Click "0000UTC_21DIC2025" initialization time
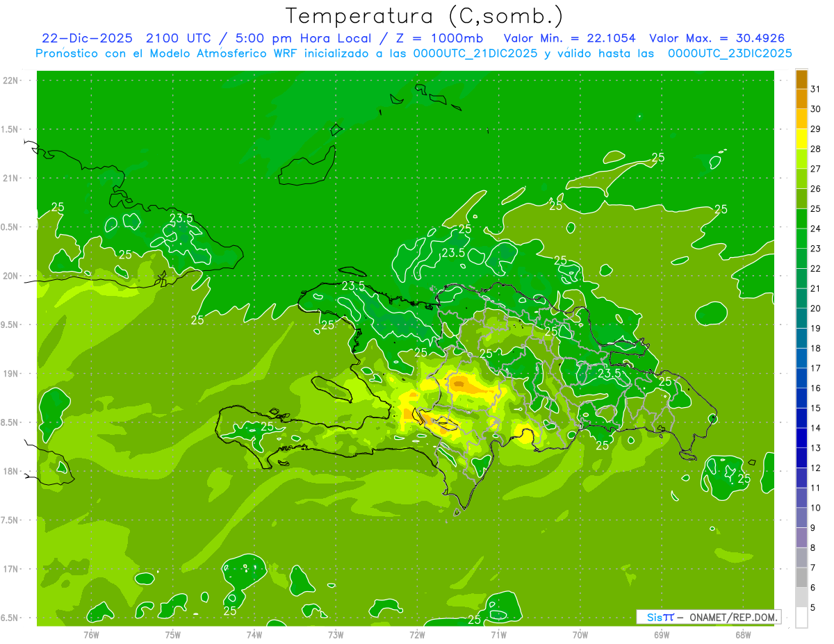The width and height of the screenshot is (834, 644). pos(475,53)
